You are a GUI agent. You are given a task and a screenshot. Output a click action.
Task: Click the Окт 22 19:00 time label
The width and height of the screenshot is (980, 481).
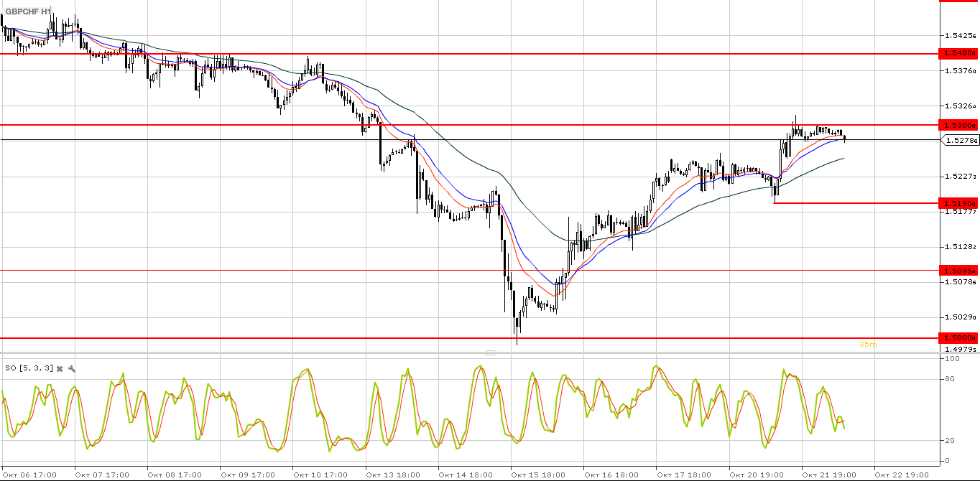point(901,475)
